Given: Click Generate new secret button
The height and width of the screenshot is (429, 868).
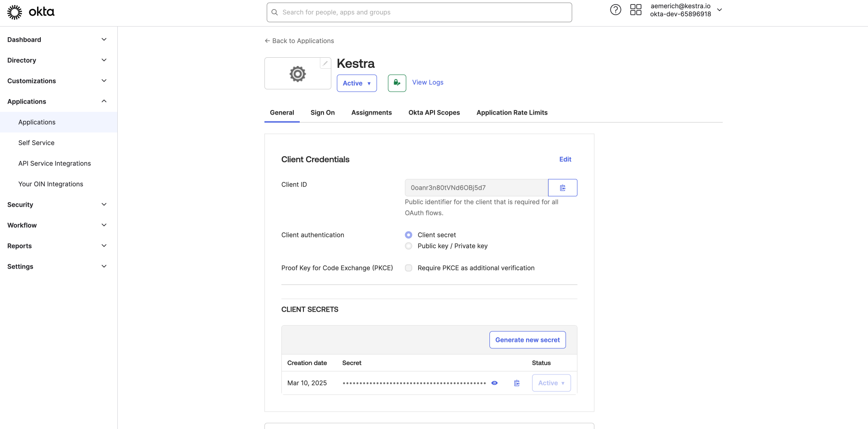Looking at the screenshot, I should 527,340.
